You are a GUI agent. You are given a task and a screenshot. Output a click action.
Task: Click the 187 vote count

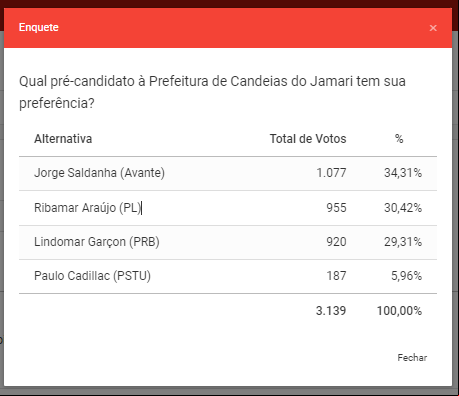336,276
